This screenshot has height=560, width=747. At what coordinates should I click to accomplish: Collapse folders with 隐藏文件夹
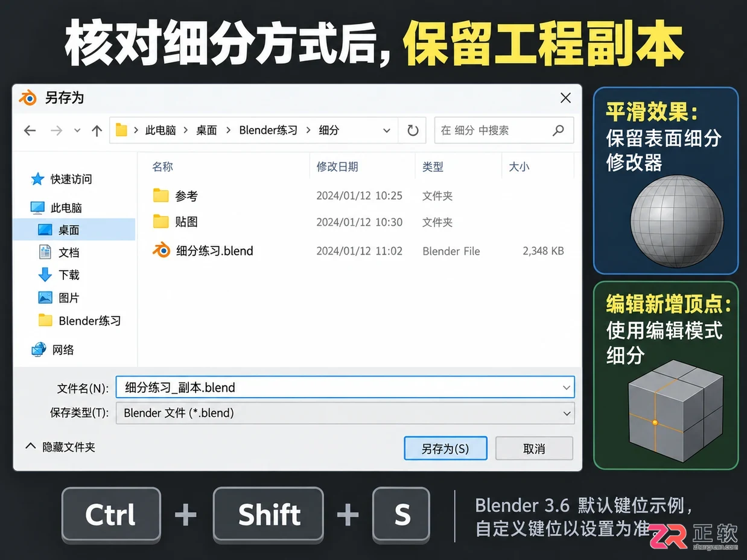tap(60, 447)
